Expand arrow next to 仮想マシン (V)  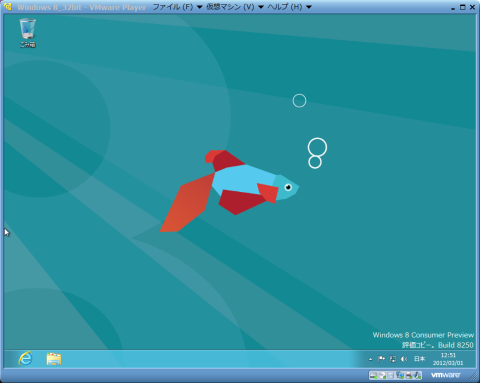tap(261, 7)
